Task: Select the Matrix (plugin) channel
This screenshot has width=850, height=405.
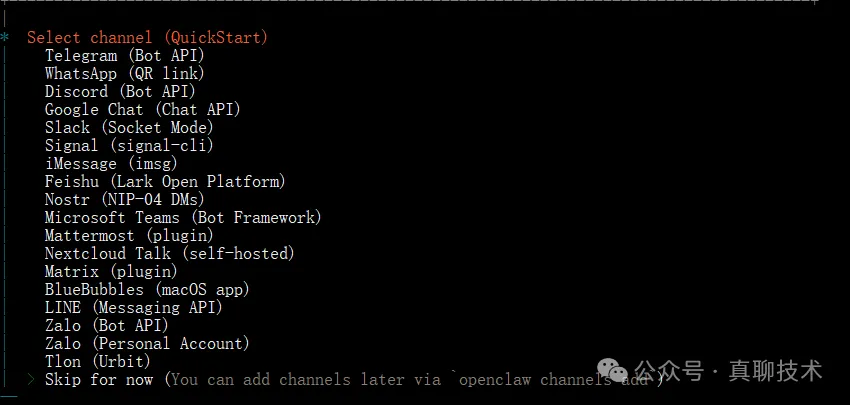Action: pos(111,272)
